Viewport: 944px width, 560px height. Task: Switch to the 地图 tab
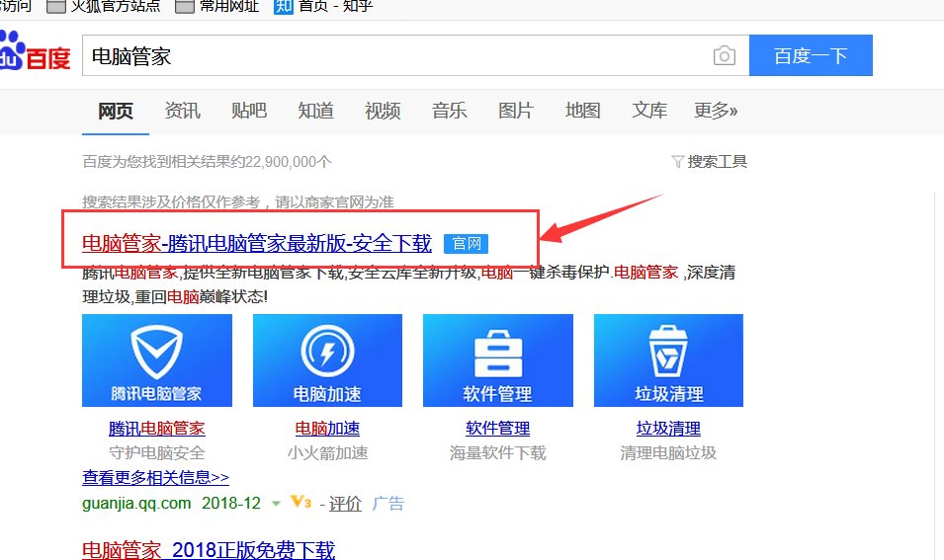pos(583,111)
